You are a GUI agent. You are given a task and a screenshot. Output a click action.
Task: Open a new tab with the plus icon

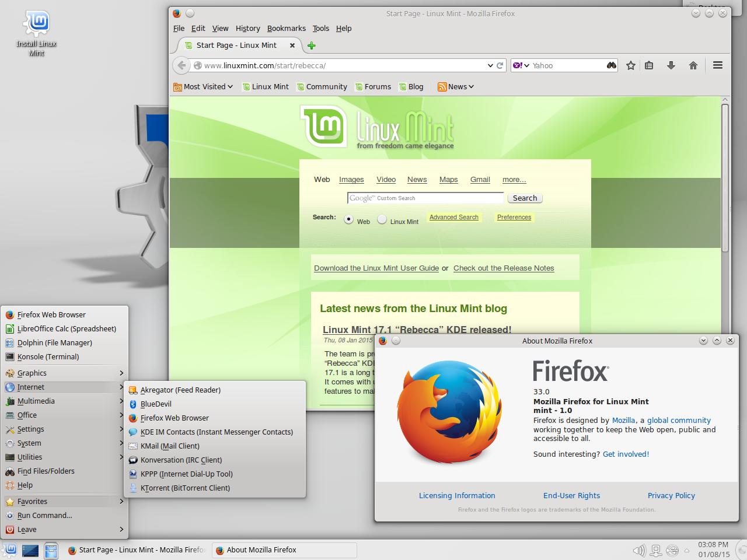click(x=312, y=45)
